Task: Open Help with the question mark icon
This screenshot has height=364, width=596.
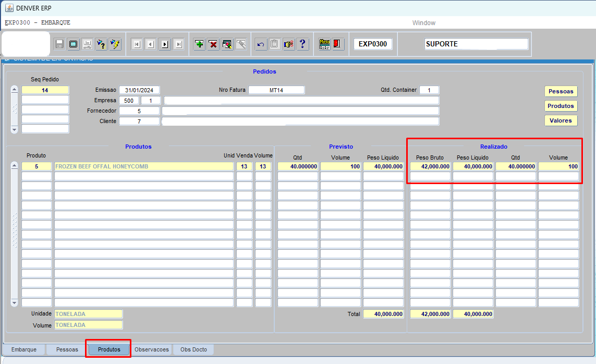Action: click(x=302, y=44)
